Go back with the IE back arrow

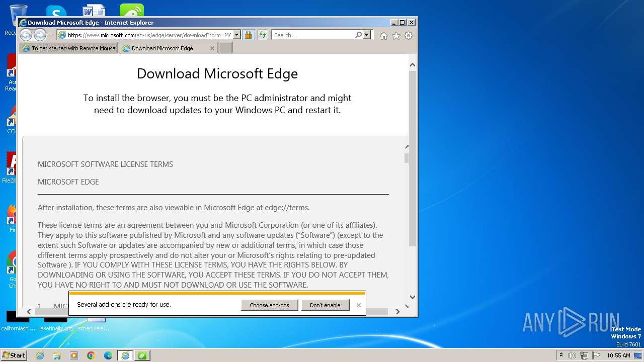point(26,35)
